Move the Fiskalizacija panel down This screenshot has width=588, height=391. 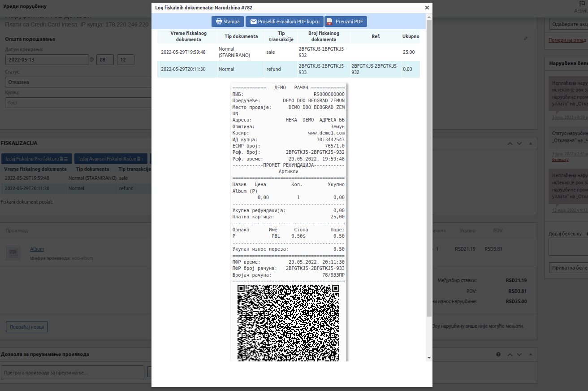tap(519, 143)
